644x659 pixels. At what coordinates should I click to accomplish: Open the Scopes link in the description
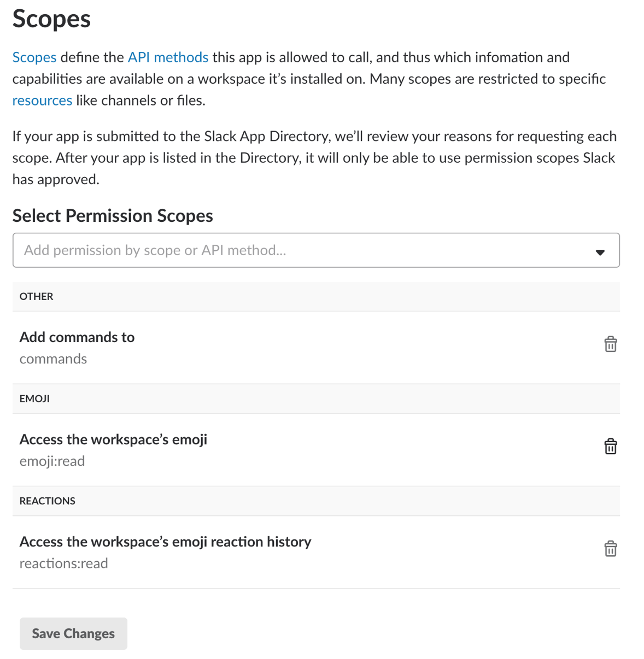click(34, 57)
